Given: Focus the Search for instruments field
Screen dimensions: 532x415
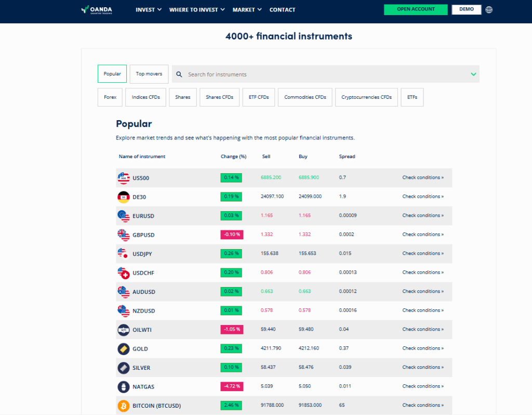Looking at the screenshot, I should 322,74.
